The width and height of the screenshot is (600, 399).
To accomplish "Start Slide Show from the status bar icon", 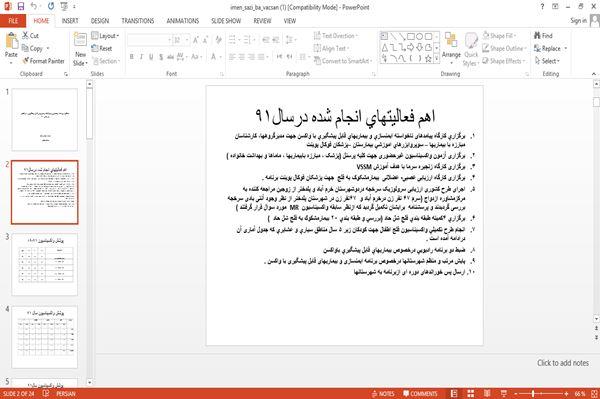I will [504, 394].
